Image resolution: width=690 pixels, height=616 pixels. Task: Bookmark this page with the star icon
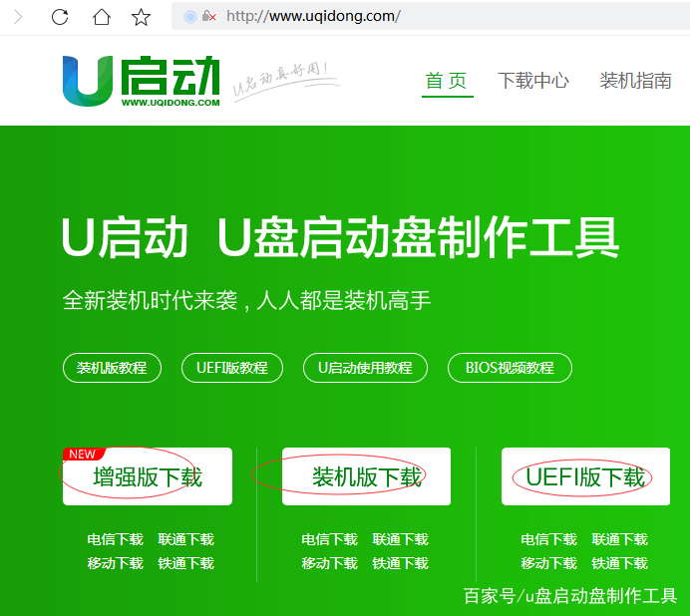[141, 17]
